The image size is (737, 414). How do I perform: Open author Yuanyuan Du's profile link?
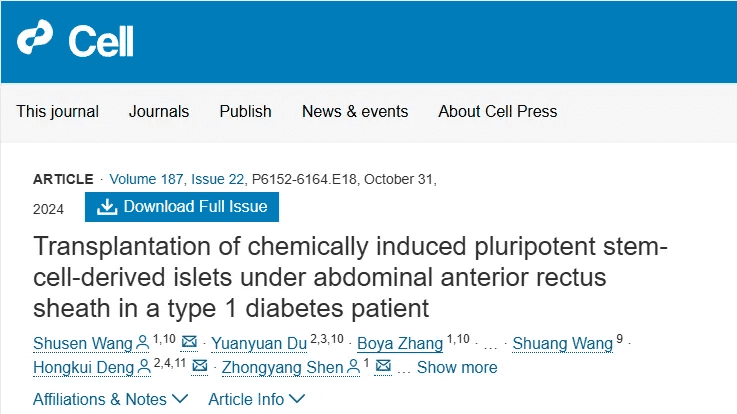[x=259, y=344]
